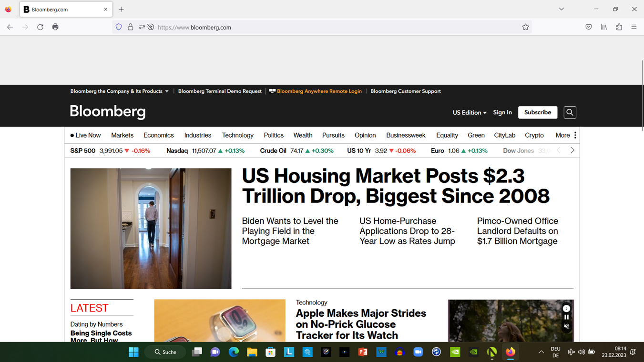Save page to Pocket

pos(589,27)
